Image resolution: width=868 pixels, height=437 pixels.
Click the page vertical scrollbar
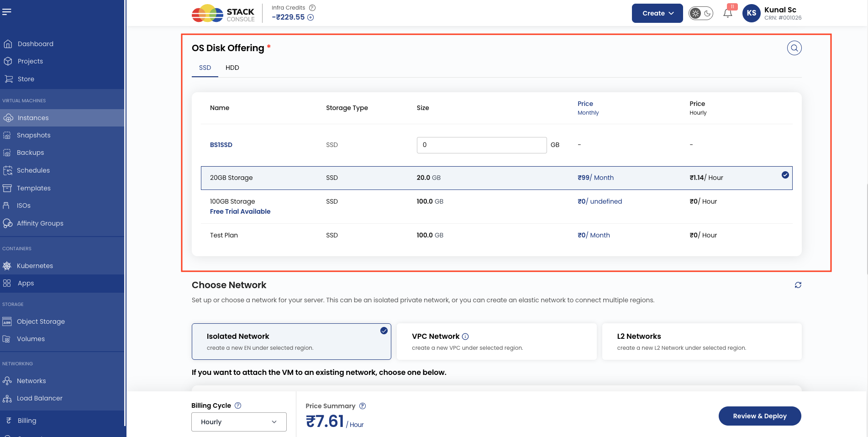[866, 228]
